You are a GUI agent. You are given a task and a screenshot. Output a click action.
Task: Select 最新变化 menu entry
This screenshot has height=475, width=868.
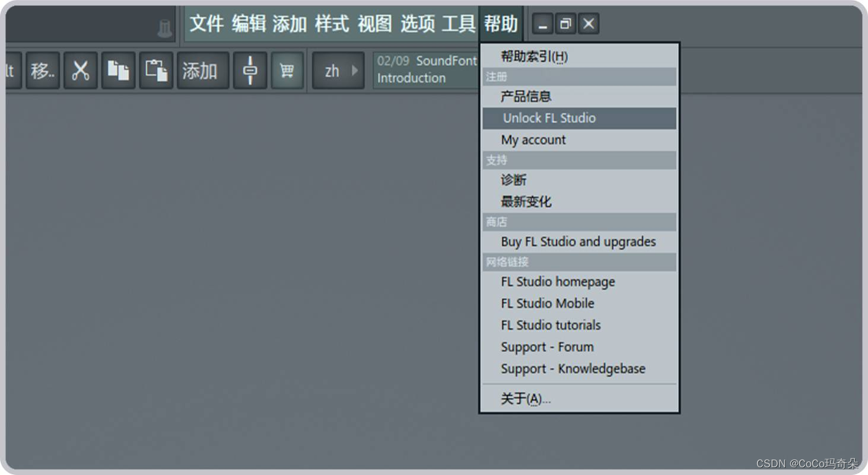[x=579, y=202]
